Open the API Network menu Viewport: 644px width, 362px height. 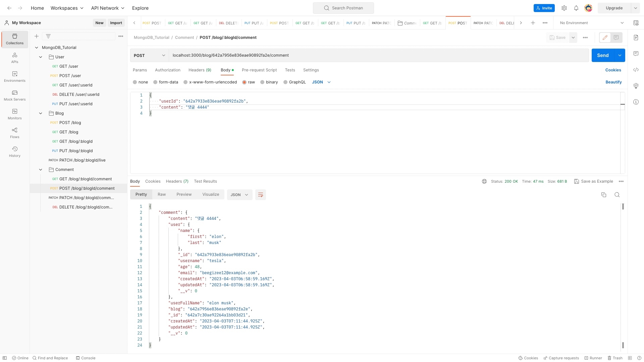tap(108, 8)
